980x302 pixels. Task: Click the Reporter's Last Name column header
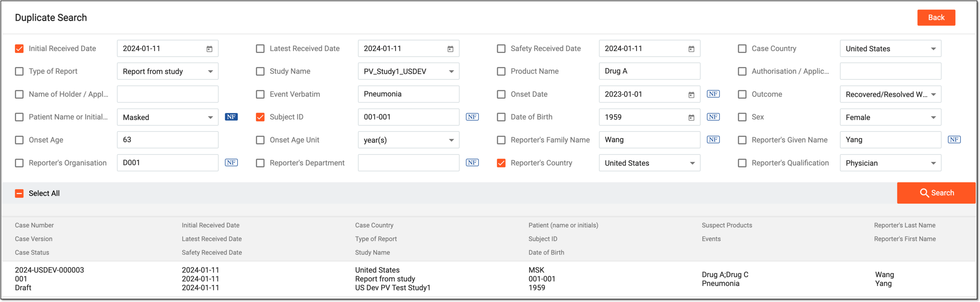tap(905, 226)
